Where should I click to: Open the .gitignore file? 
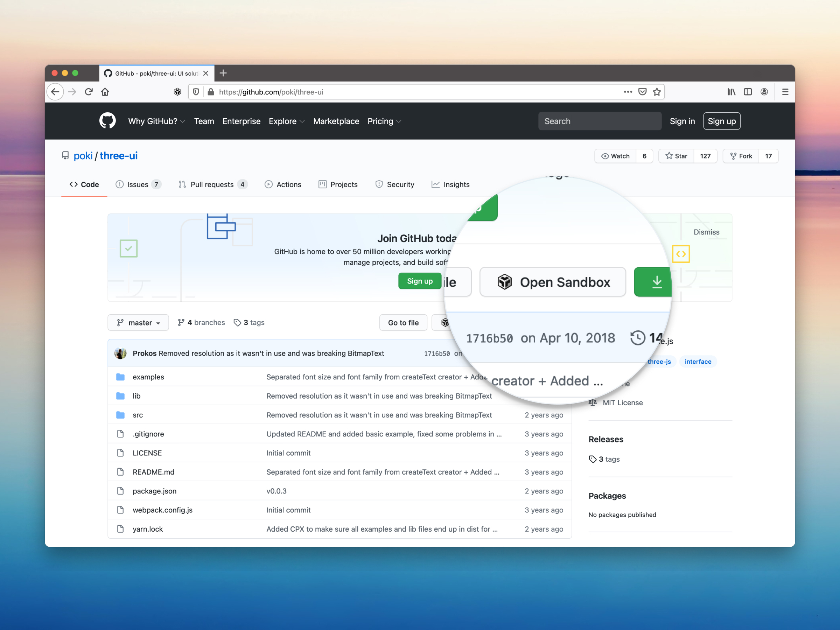tap(148, 434)
